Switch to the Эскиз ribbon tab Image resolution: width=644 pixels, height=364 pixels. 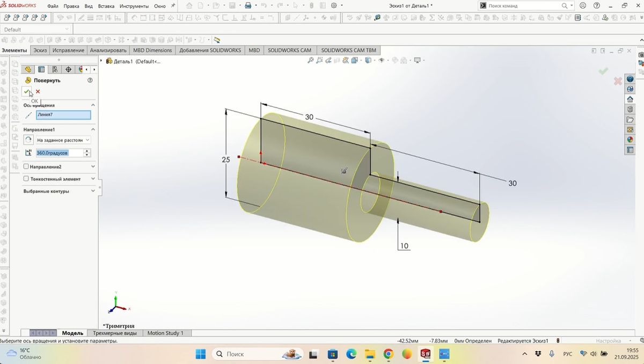click(x=40, y=50)
